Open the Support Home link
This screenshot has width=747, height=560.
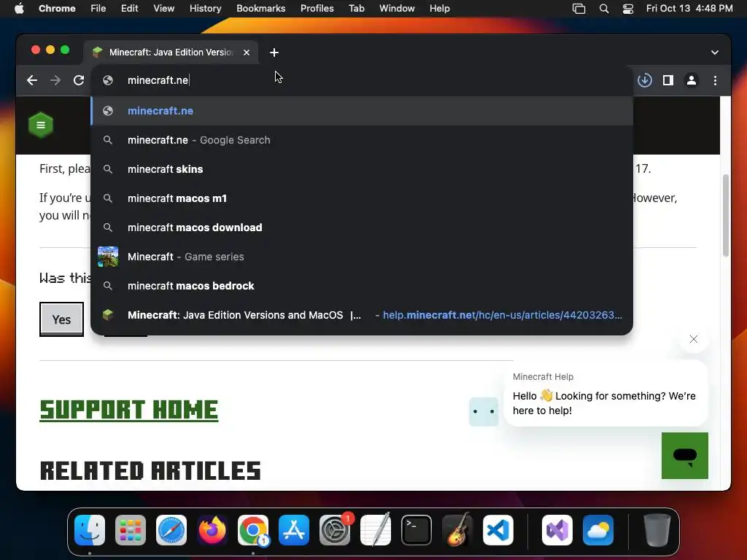click(128, 410)
